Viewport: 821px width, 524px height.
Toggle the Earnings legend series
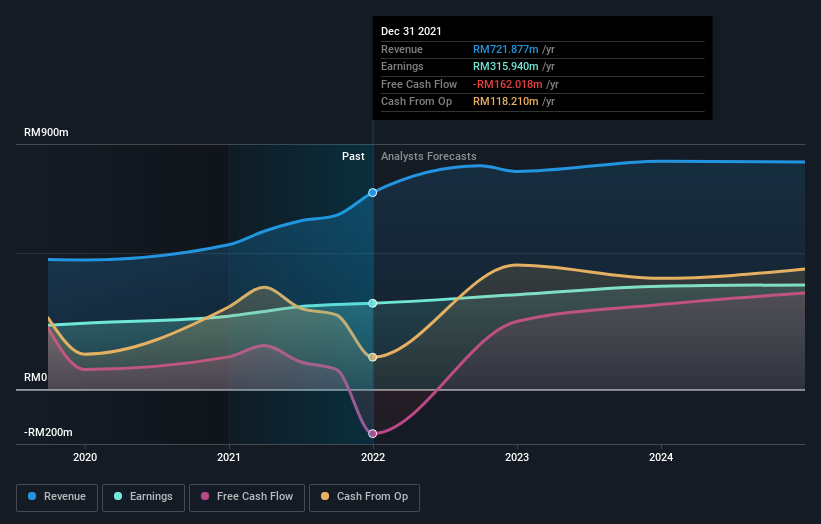point(143,497)
